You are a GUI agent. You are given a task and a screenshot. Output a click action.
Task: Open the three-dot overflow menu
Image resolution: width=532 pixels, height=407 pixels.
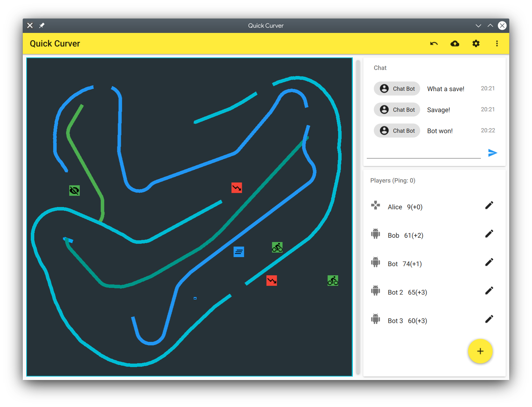coord(497,43)
